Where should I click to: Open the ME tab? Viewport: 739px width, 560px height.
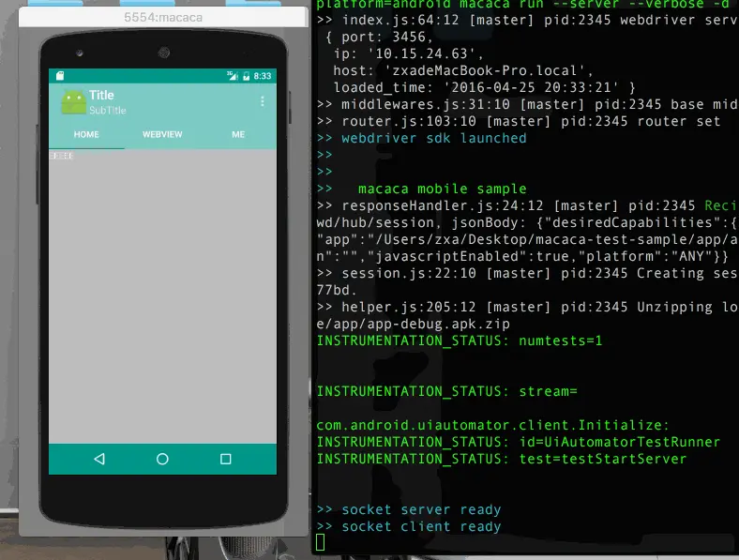238,134
